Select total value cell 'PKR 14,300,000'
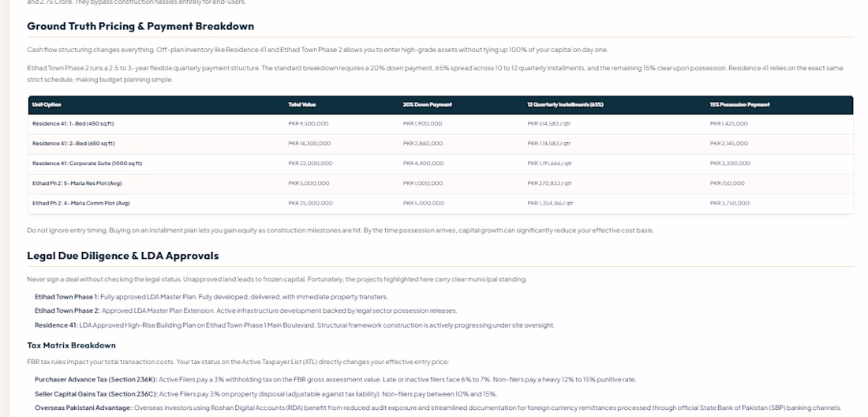Screen dimensions: 868x417 tap(309, 144)
